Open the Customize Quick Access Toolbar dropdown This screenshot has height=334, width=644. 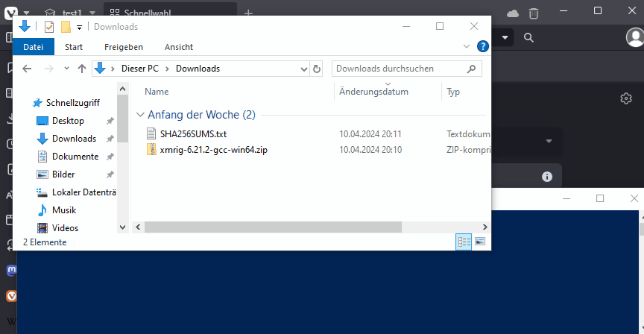pyautogui.click(x=79, y=28)
